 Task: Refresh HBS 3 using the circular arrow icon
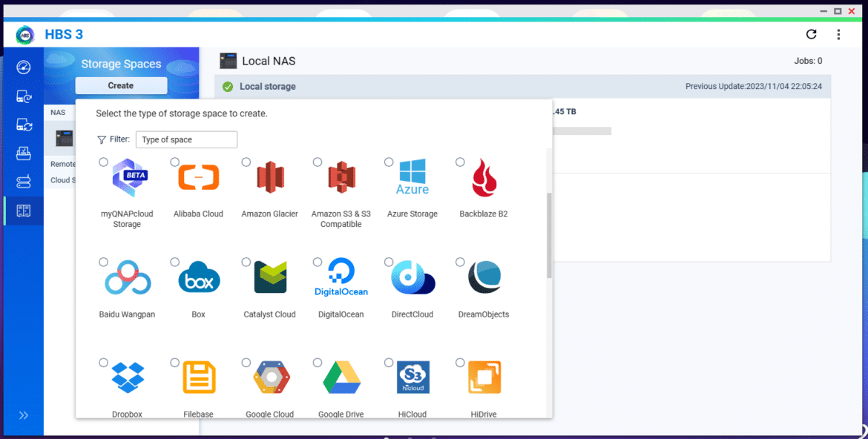click(x=811, y=34)
